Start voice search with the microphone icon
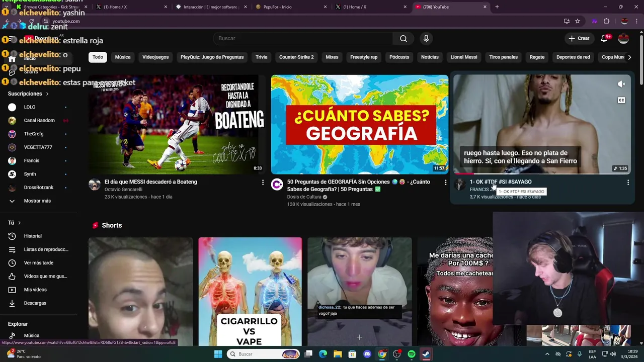This screenshot has width=644, height=362. [x=426, y=39]
